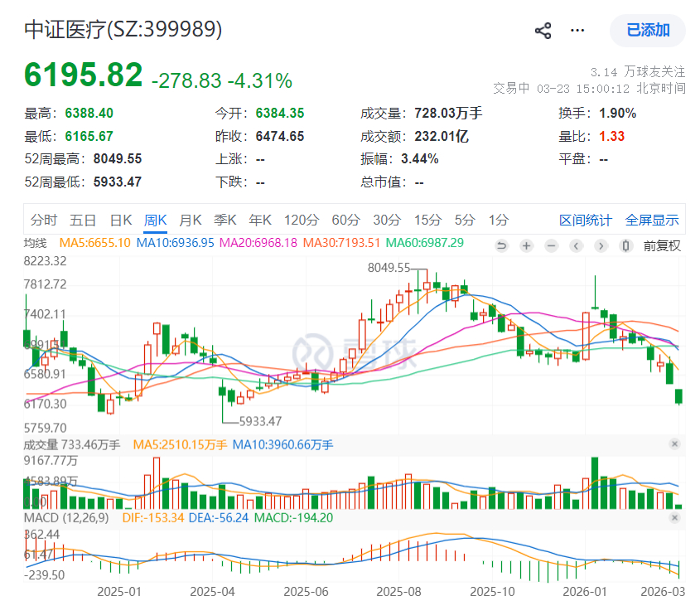Close the MACD indicator panel
The image size is (700, 606).
(674, 517)
